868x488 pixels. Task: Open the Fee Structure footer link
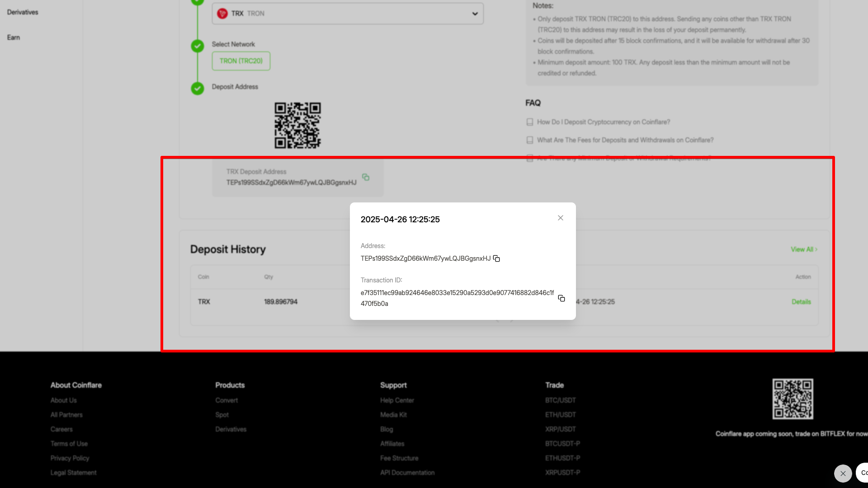coord(399,458)
